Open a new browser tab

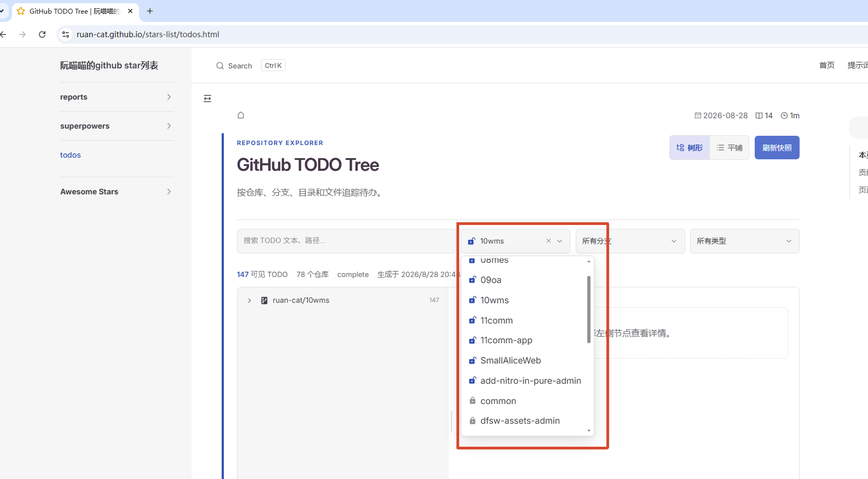click(150, 11)
